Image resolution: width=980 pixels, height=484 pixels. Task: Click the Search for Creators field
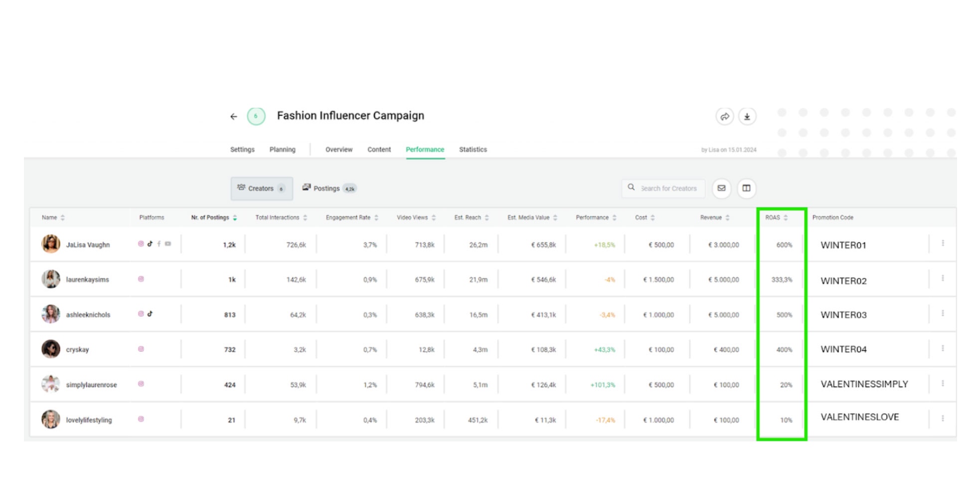[668, 189]
